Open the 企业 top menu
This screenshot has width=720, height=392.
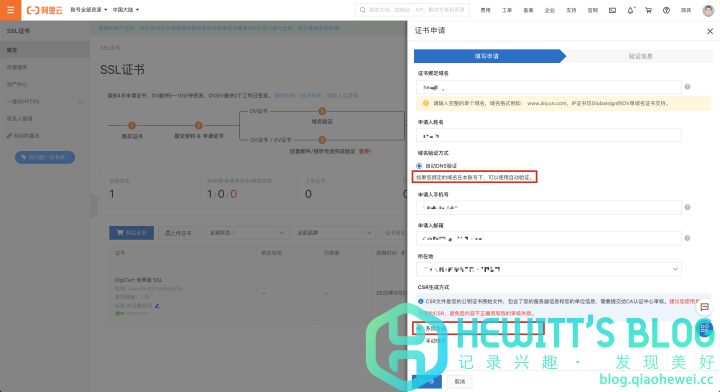(550, 10)
